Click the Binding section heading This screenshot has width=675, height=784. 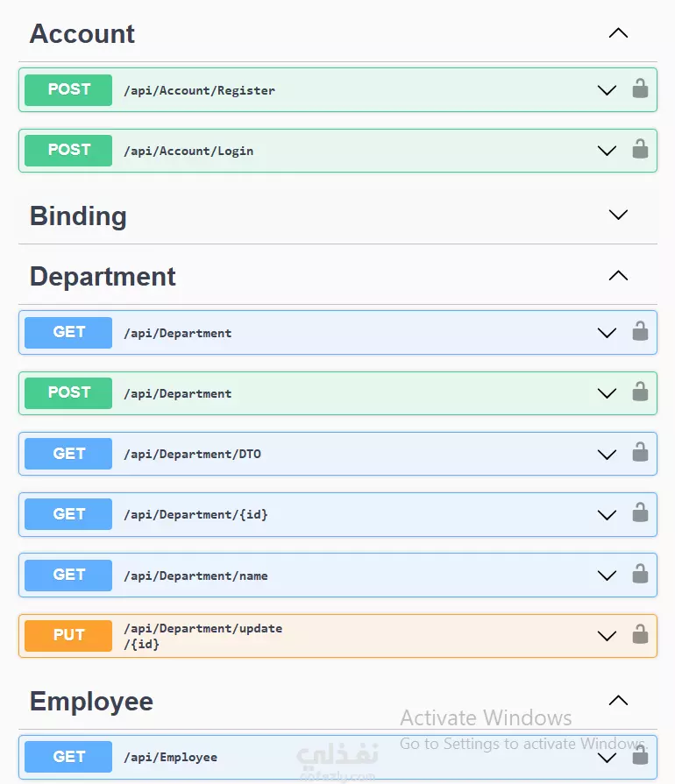(x=78, y=217)
